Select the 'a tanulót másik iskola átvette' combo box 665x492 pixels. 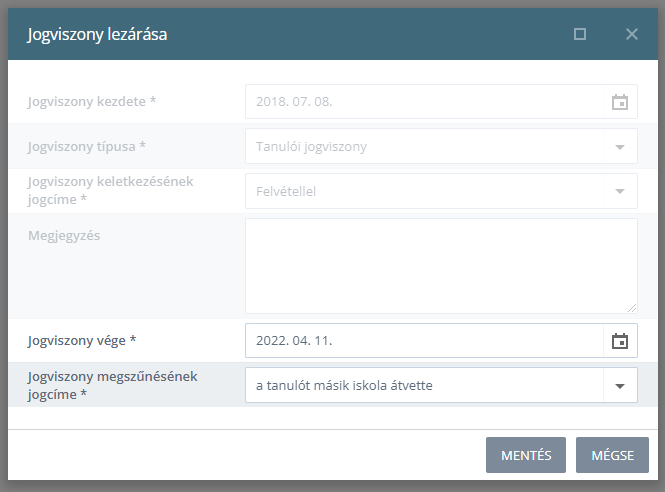441,385
